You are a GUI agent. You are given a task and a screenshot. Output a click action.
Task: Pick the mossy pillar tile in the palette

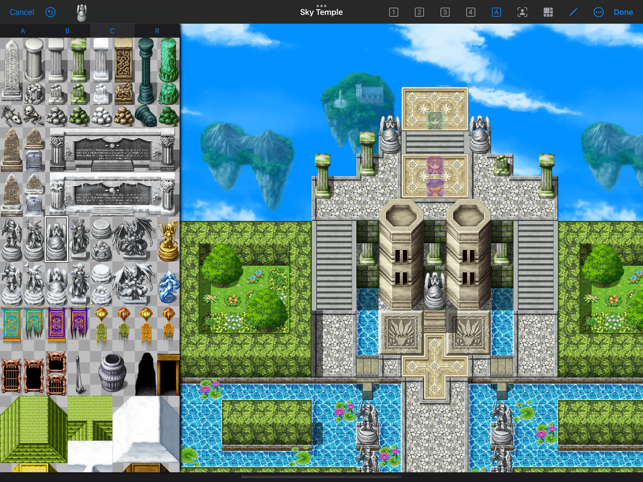(x=78, y=60)
